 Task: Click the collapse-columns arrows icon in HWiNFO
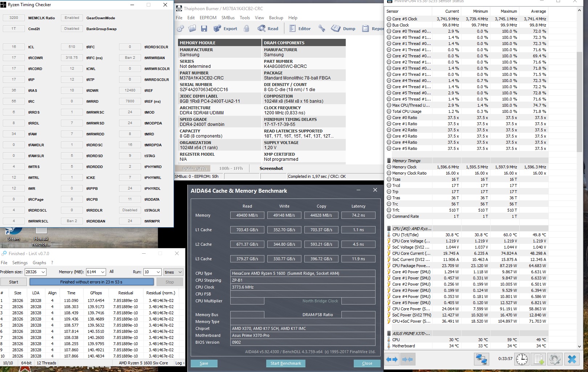click(x=407, y=359)
